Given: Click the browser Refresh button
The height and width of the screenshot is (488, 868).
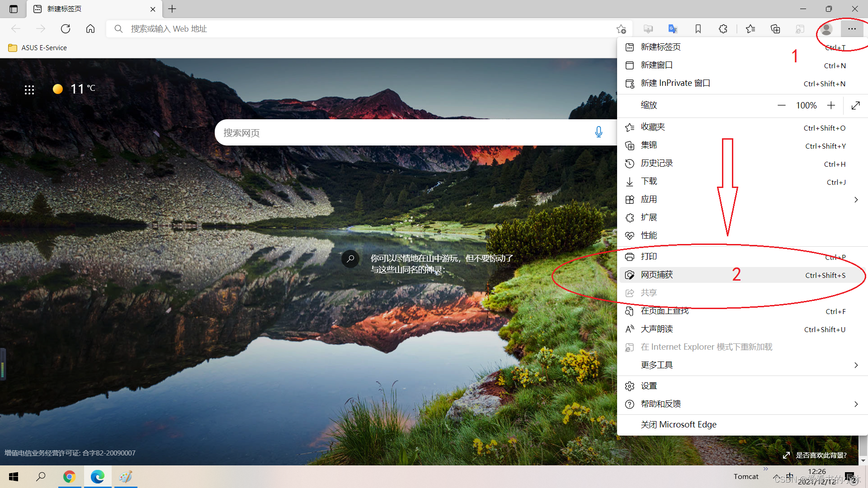Looking at the screenshot, I should 66,29.
